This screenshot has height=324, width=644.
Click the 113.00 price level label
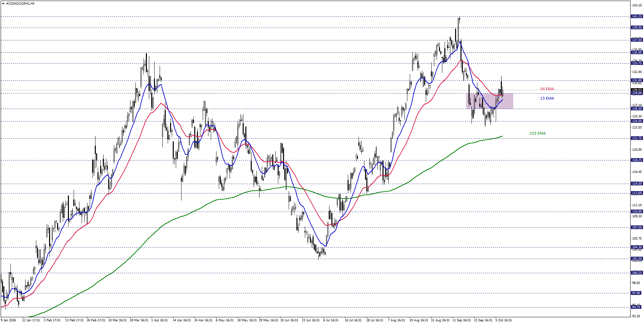coord(637,193)
